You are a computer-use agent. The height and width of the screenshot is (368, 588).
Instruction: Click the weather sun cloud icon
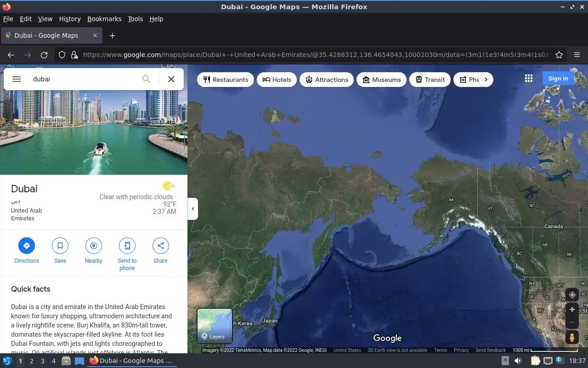[169, 186]
